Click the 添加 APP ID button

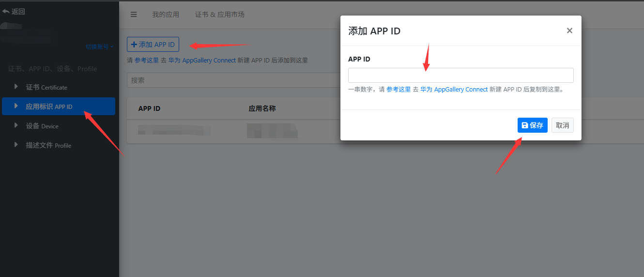(x=153, y=45)
